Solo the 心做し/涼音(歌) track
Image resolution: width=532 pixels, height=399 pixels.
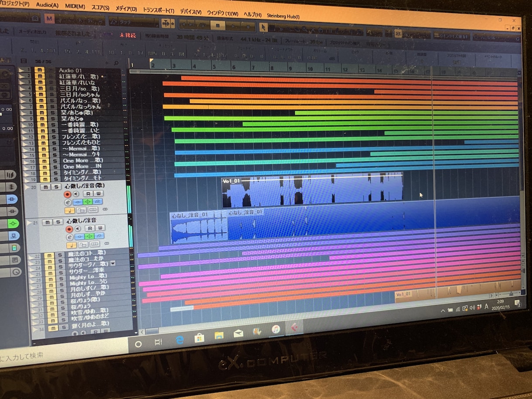(x=56, y=187)
